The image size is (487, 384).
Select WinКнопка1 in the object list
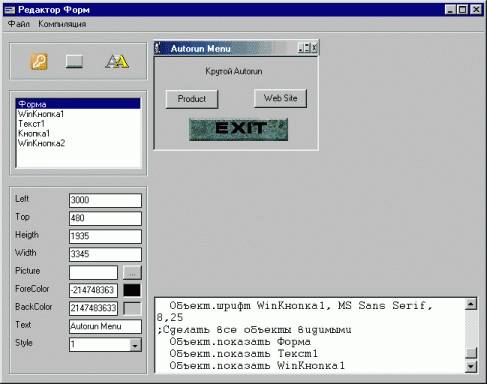(78, 114)
